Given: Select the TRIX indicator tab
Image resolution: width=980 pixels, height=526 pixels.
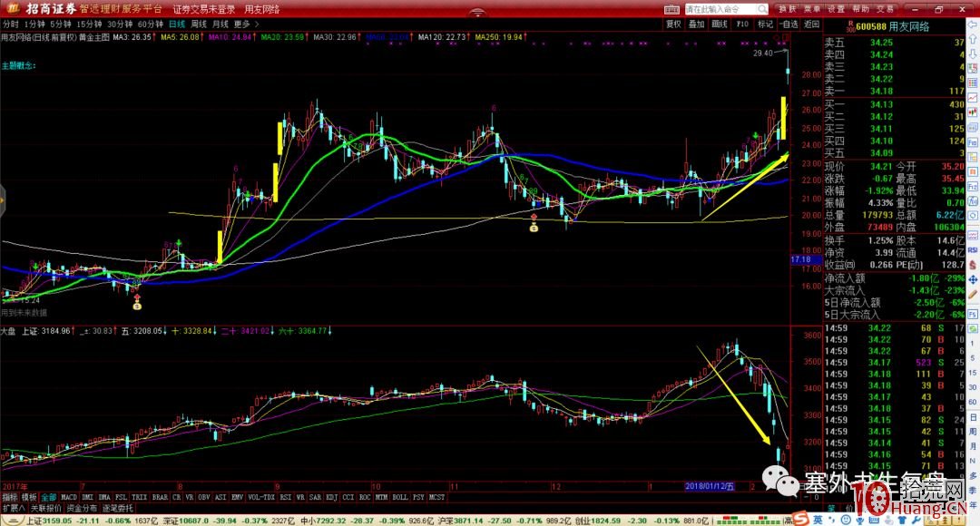Looking at the screenshot, I should [x=139, y=498].
